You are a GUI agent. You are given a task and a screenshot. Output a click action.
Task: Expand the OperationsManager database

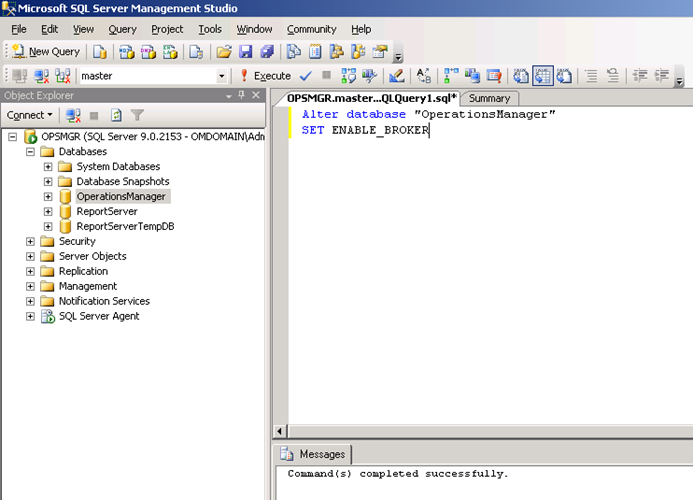[x=48, y=197]
